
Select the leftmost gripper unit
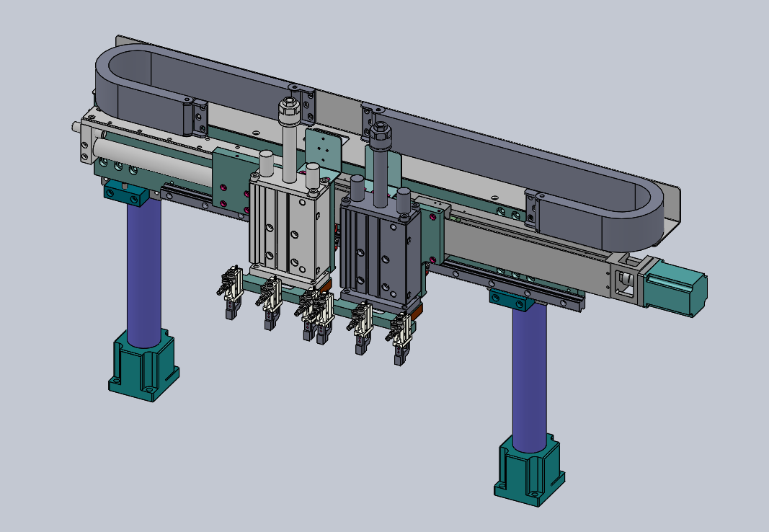(x=231, y=292)
